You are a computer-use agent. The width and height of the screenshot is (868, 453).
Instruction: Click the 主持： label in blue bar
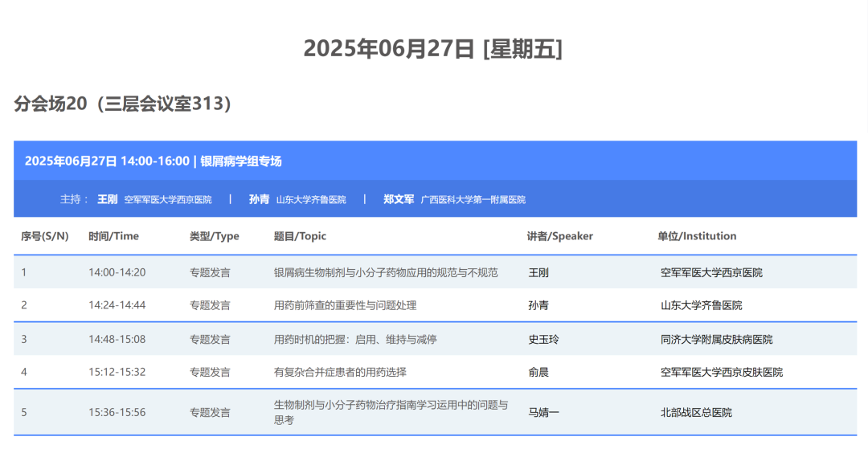[x=74, y=199]
